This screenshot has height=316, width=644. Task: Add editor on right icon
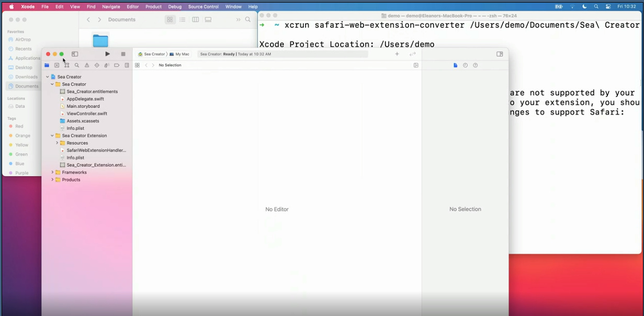(416, 65)
